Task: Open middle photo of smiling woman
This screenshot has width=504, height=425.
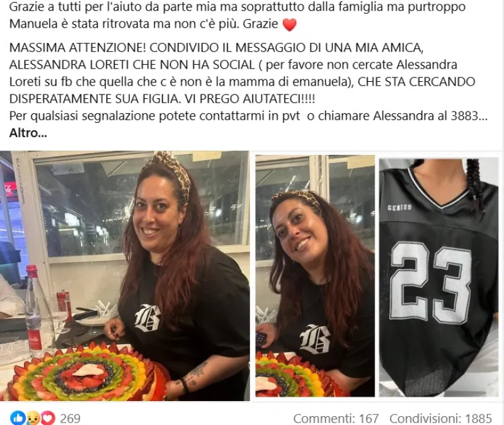Action: click(315, 276)
